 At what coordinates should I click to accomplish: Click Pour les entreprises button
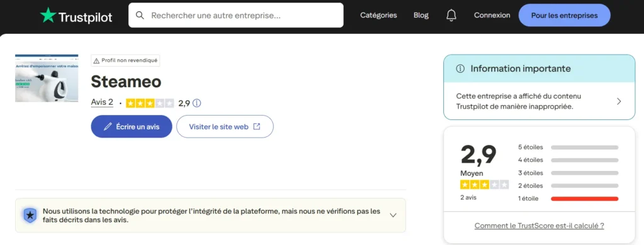pos(564,15)
